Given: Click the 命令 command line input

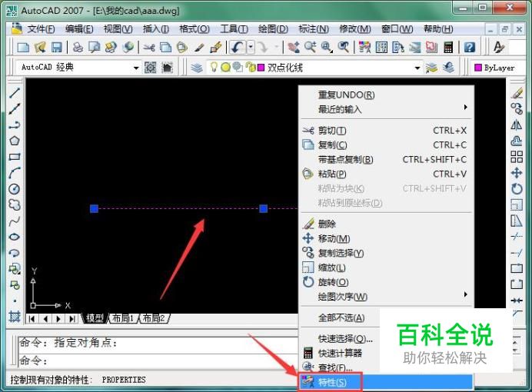Looking at the screenshot, I should (x=158, y=360).
